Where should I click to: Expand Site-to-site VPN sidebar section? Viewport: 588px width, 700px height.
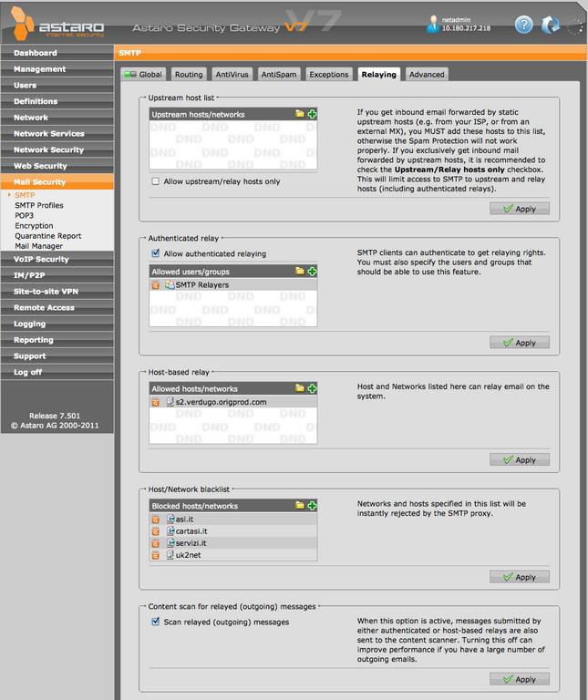click(47, 292)
